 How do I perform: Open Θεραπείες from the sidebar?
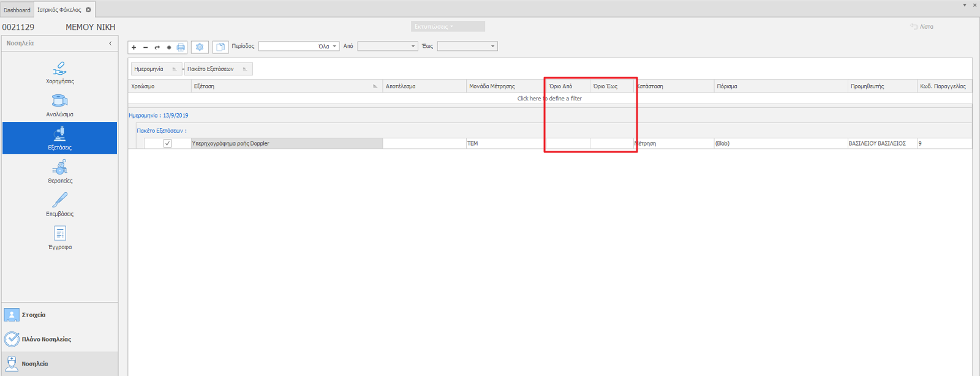tap(59, 171)
